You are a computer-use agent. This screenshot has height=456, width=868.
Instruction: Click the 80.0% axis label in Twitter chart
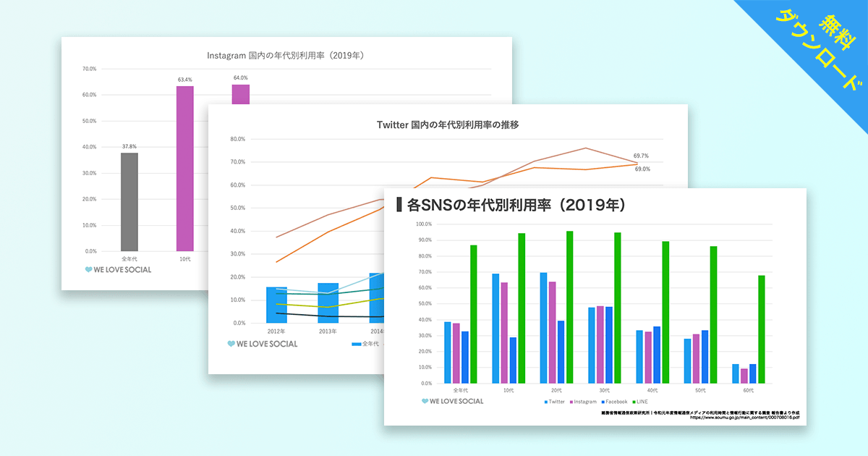[x=238, y=139]
